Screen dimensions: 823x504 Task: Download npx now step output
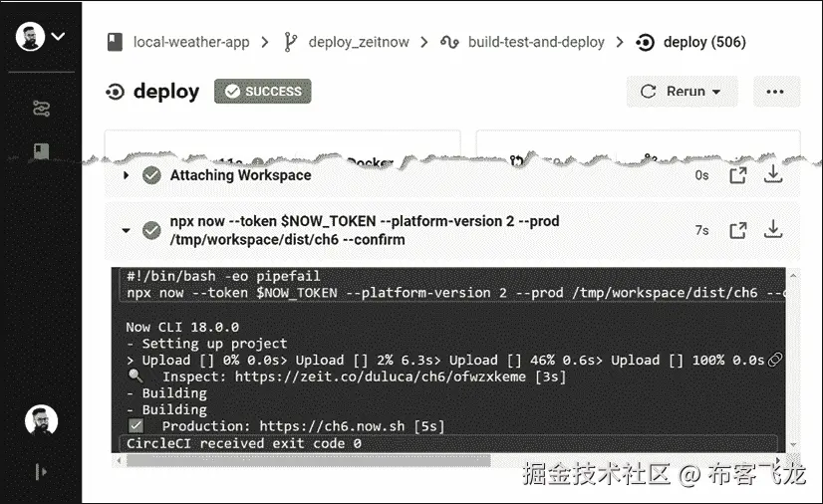point(773,229)
